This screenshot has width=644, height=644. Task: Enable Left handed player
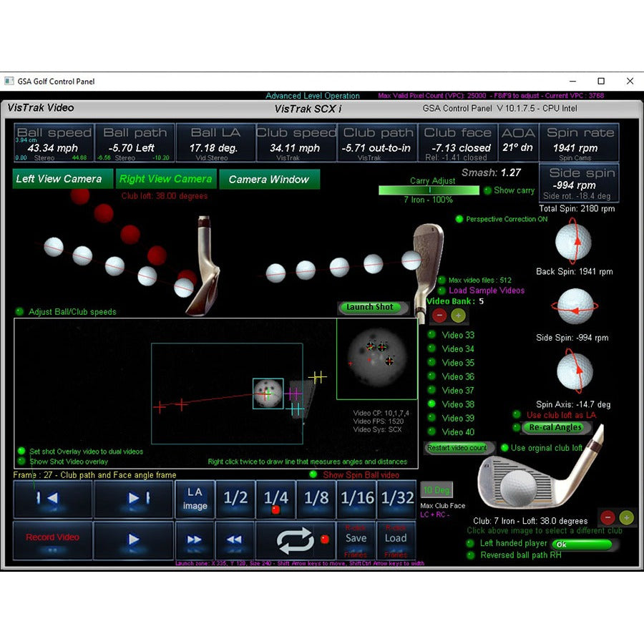coord(470,543)
